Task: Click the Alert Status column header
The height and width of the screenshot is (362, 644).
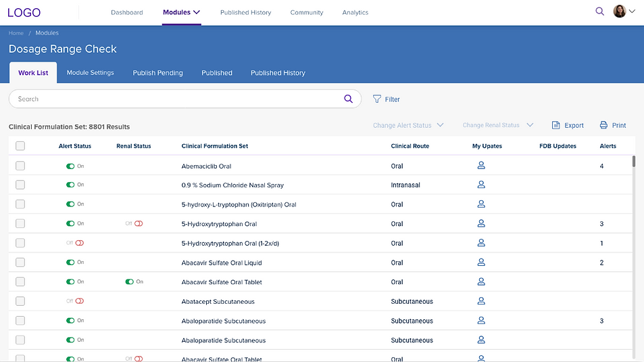Action: pyautogui.click(x=75, y=146)
